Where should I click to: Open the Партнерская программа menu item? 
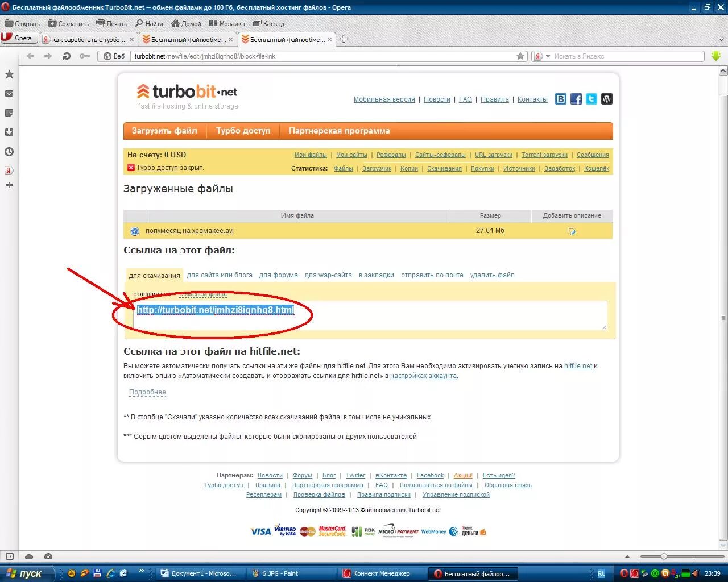pos(340,131)
